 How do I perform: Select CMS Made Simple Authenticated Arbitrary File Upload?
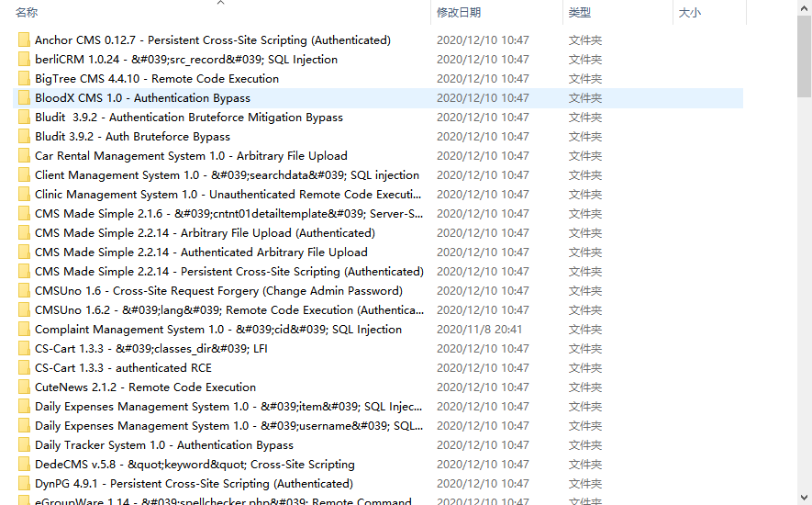(201, 252)
